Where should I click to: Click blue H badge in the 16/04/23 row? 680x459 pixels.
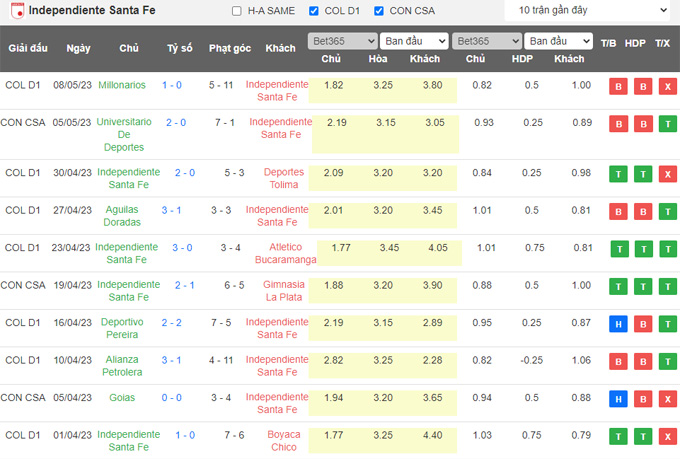[617, 323]
